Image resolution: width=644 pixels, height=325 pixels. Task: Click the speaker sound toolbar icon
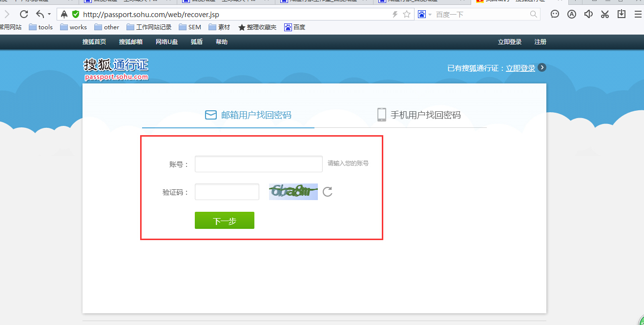click(589, 14)
